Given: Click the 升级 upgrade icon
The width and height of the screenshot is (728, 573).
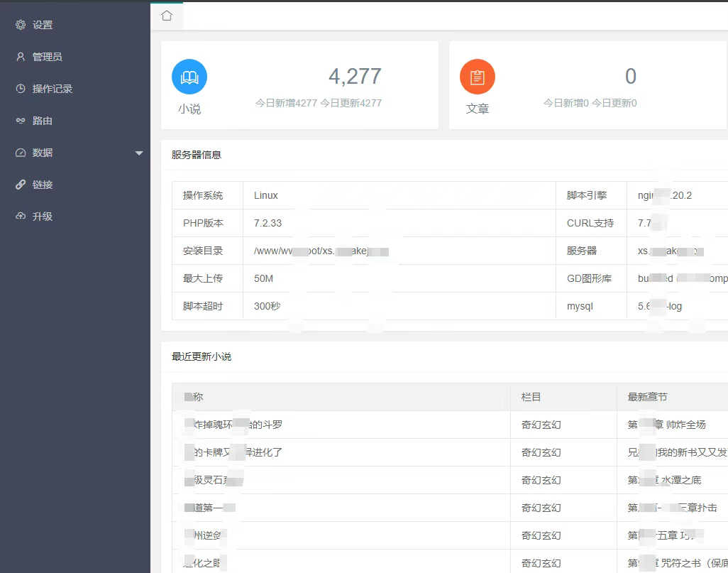Looking at the screenshot, I should point(20,216).
